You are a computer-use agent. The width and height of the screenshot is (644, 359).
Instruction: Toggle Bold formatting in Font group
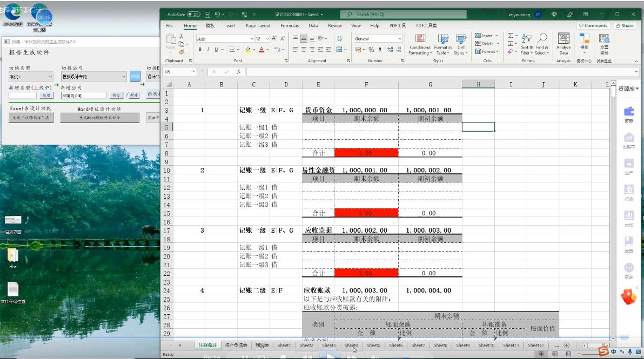click(200, 50)
